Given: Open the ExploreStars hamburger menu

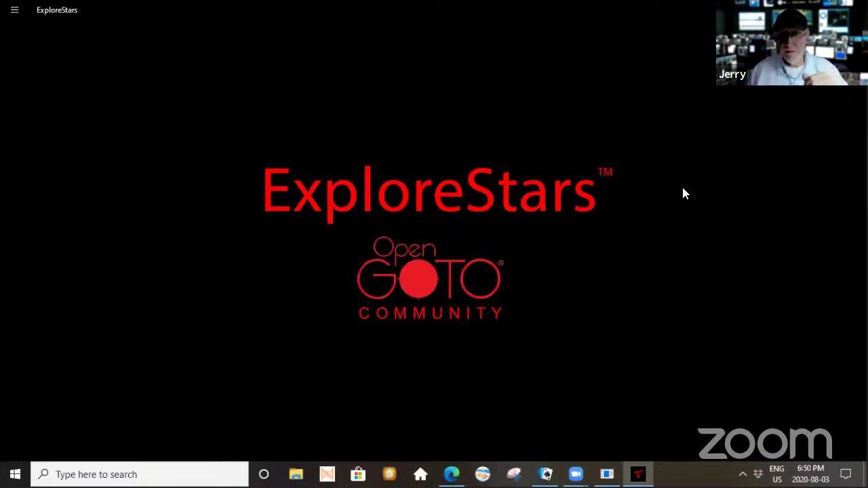Looking at the screenshot, I should click(14, 10).
